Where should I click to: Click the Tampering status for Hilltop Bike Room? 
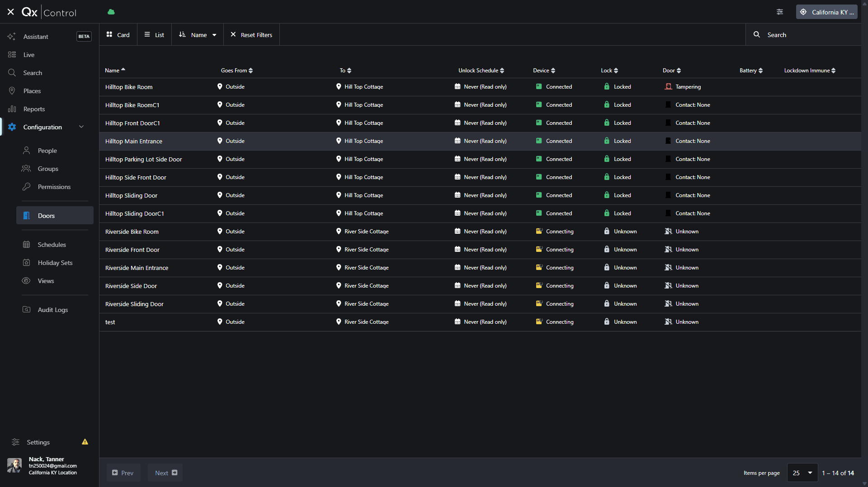click(x=683, y=87)
